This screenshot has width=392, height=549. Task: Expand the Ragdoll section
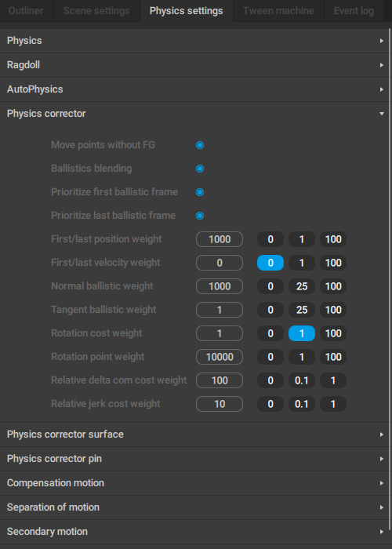click(x=194, y=65)
